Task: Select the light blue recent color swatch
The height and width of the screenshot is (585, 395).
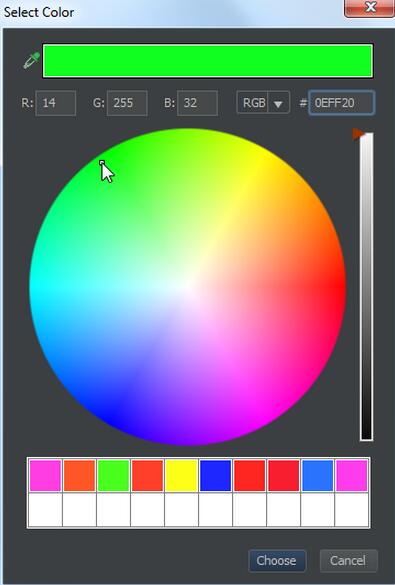Action: [x=317, y=475]
